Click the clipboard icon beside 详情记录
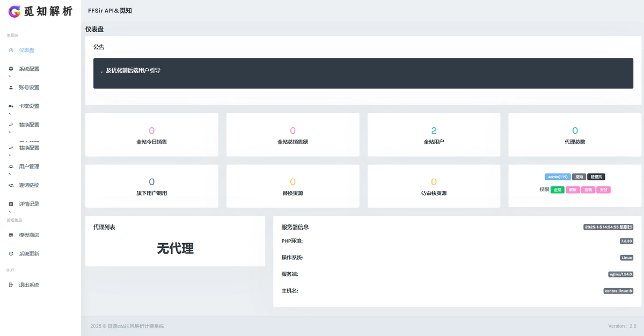The image size is (644, 336). click(11, 204)
